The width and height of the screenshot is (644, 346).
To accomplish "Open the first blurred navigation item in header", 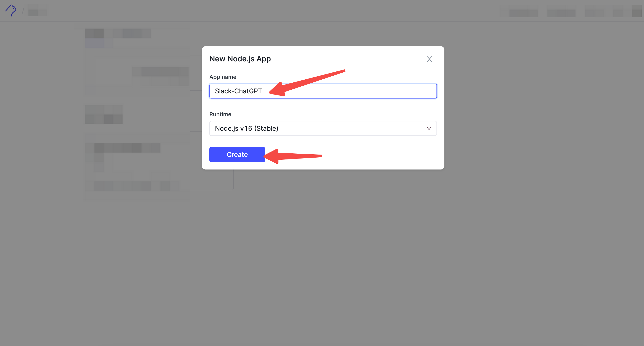I will 523,13.
